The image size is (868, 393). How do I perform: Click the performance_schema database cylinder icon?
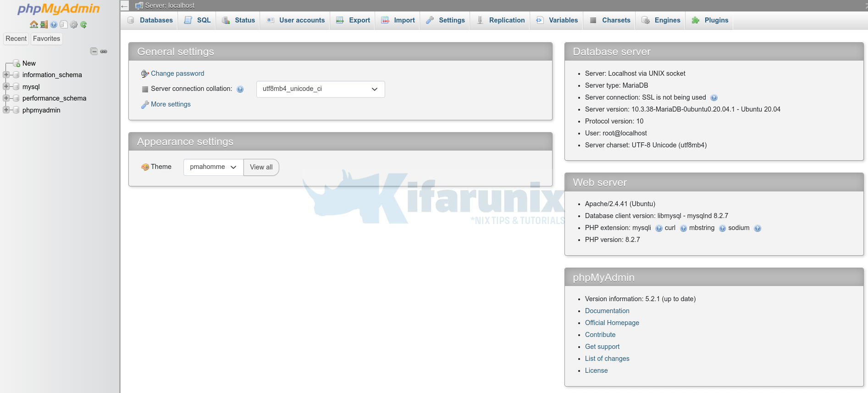pos(17,98)
